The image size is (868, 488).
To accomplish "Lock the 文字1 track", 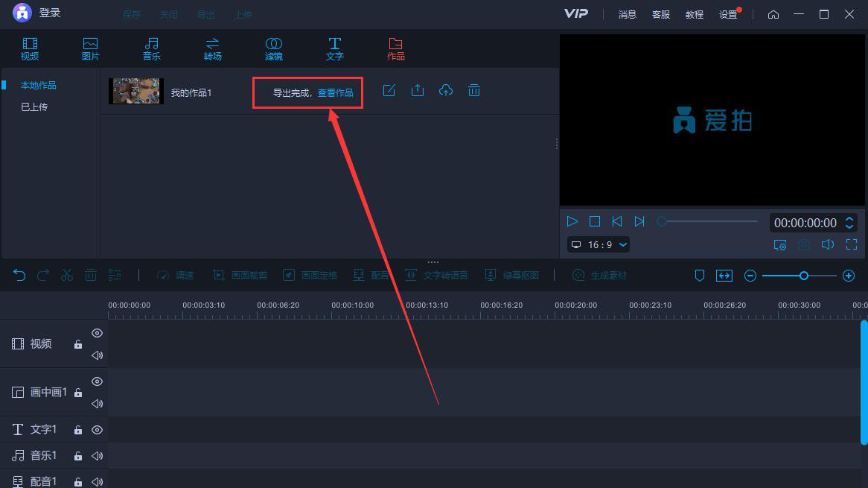I will coord(78,430).
